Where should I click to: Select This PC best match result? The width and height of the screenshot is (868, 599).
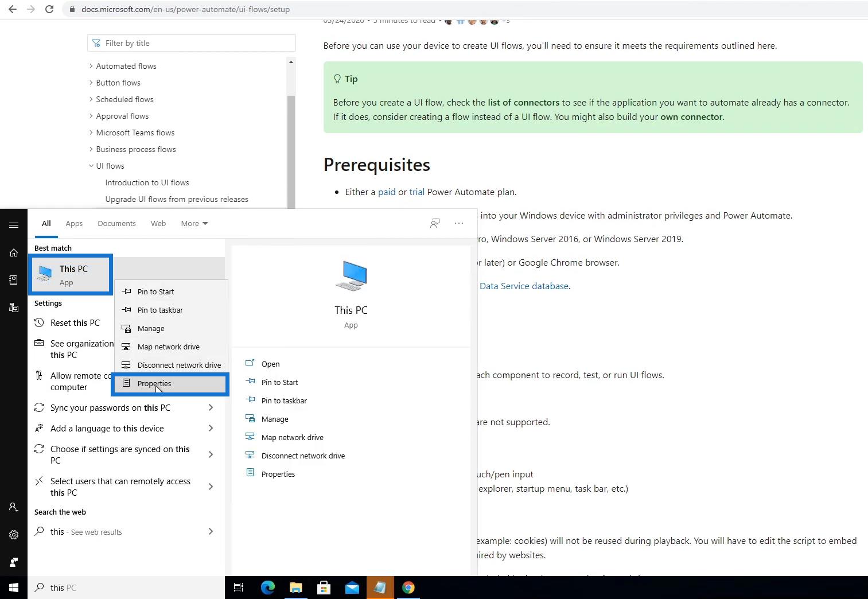tap(71, 275)
